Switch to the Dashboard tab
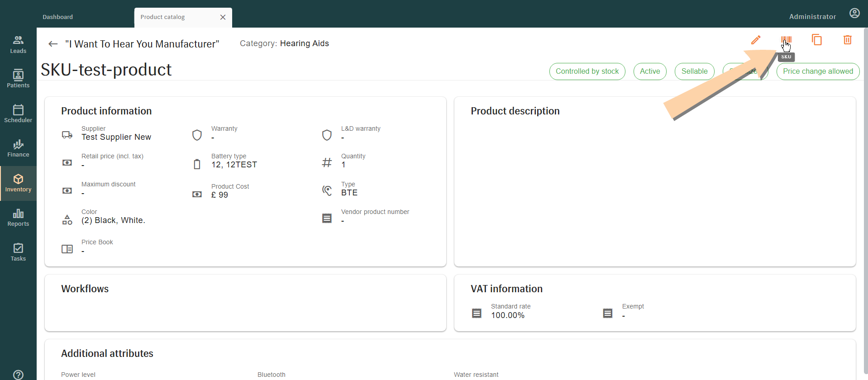Viewport: 868px width, 380px height. coord(57,17)
